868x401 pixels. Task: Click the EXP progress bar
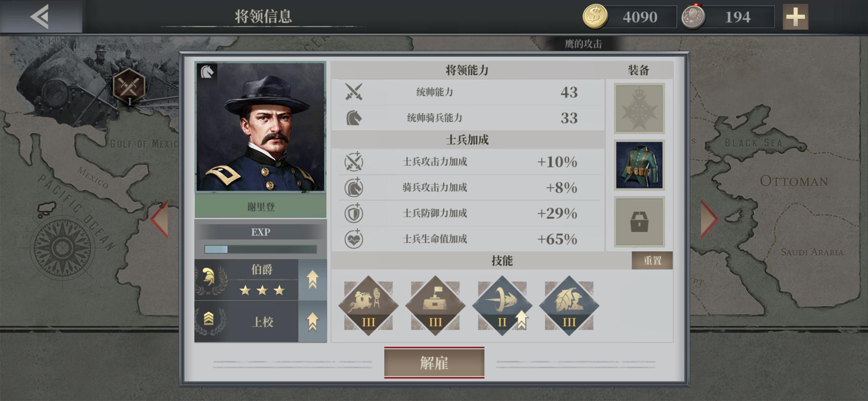[260, 249]
